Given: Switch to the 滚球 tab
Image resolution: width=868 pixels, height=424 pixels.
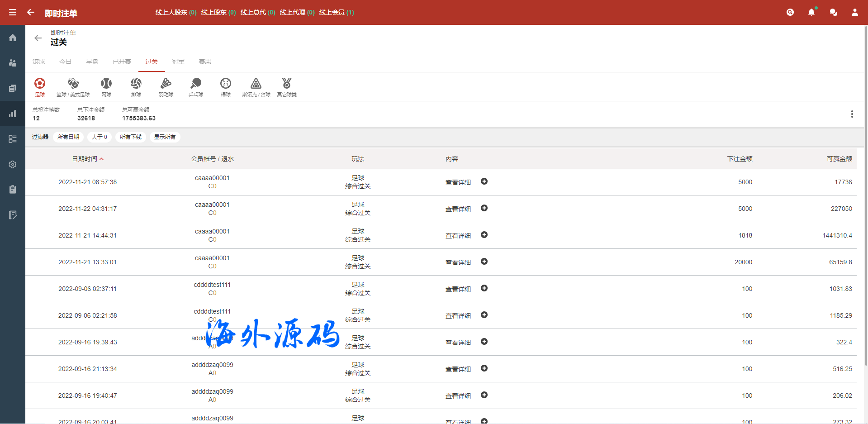Looking at the screenshot, I should point(39,62).
